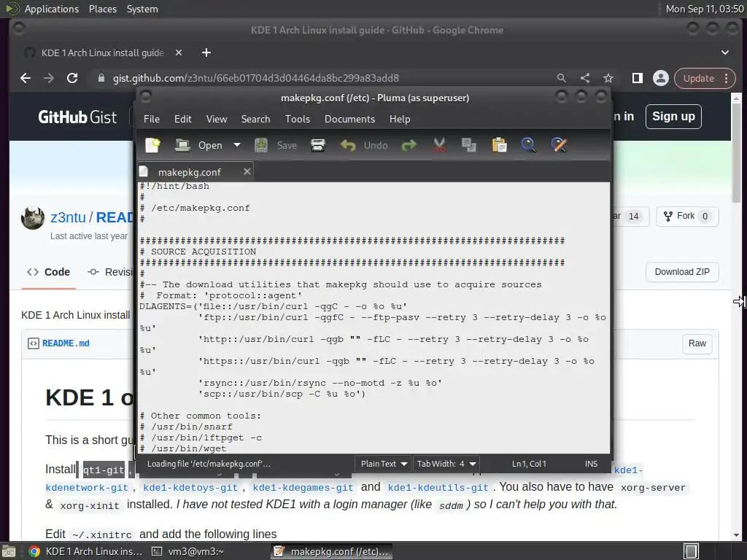Click the Paste clipboard icon

coord(499,145)
